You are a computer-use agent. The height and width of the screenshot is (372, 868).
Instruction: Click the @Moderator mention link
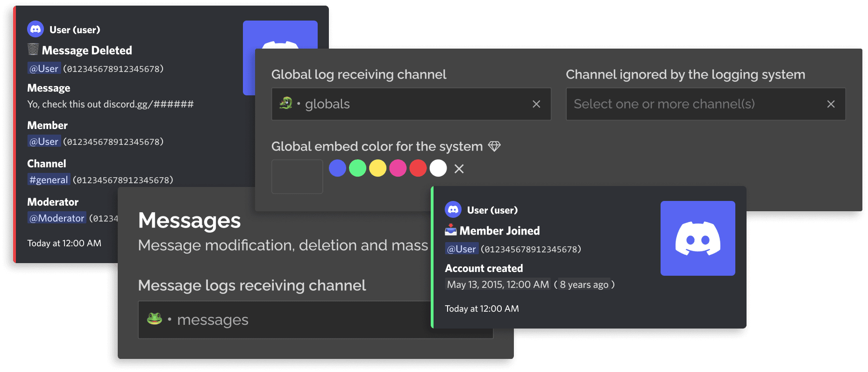[x=57, y=218]
